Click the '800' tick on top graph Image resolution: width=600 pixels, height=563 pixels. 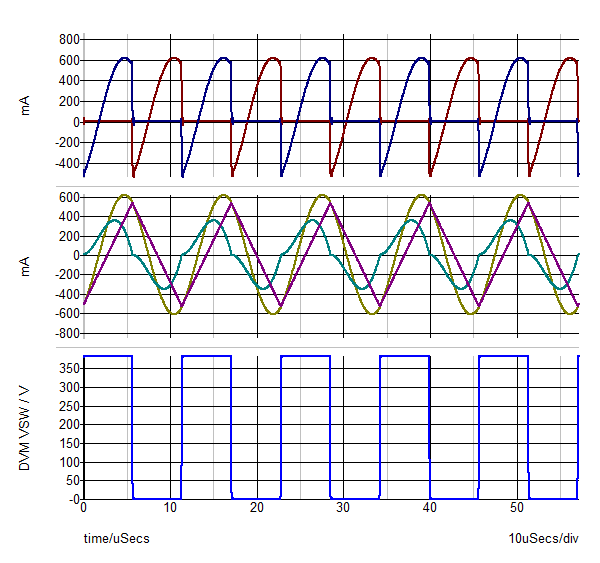[69, 40]
